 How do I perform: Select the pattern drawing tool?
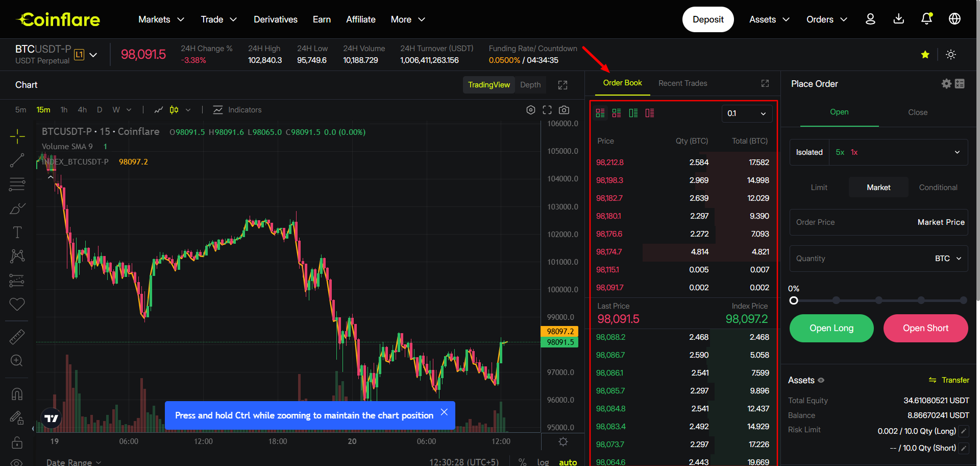[17, 256]
